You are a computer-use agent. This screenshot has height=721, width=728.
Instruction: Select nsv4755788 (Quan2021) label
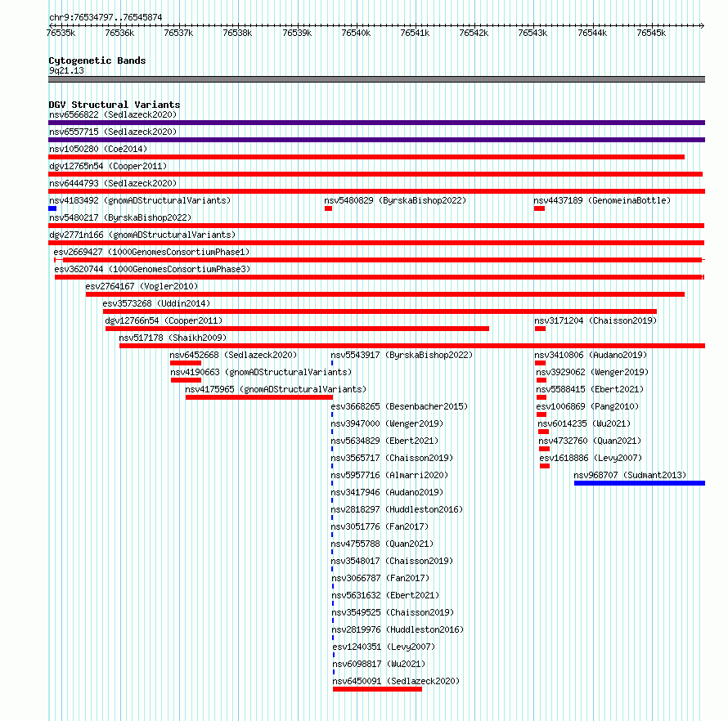coord(382,544)
